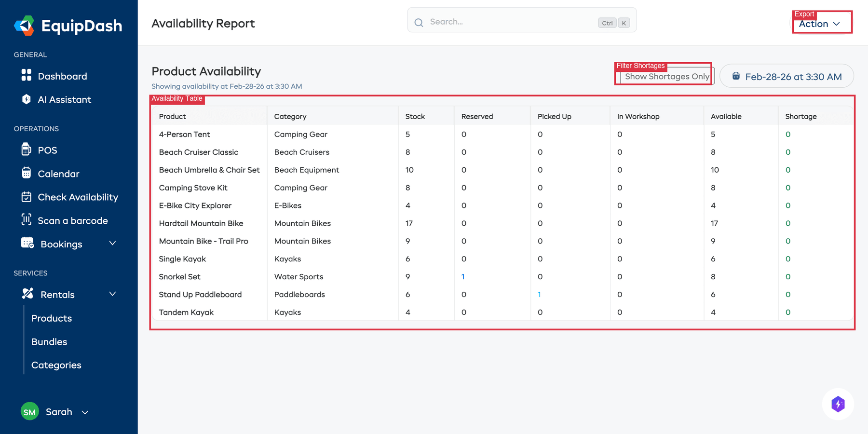The width and height of the screenshot is (868, 434).
Task: Click the calendar icon in the date button
Action: coord(736,76)
